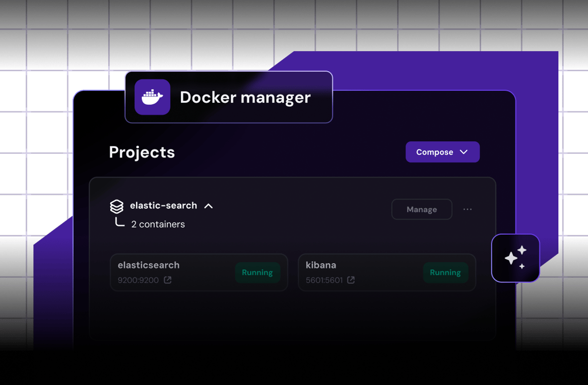This screenshot has height=385, width=588.
Task: Collapse the elastic-search project
Action: coord(209,205)
